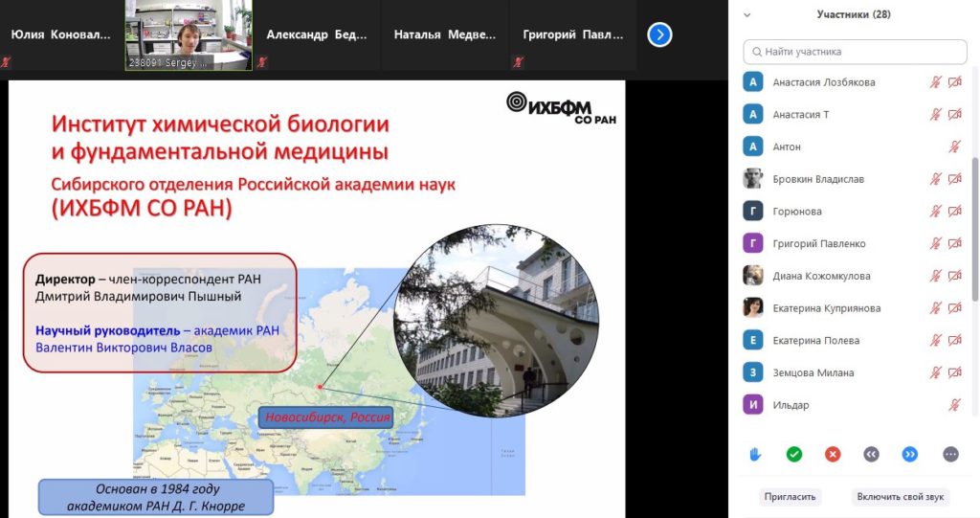Click muted microphone icon of Антон
This screenshot has height=518, width=980.
point(954,146)
